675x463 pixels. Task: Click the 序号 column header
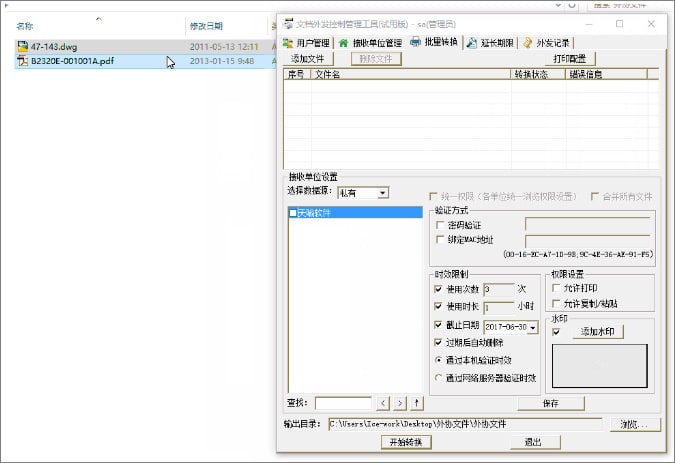point(297,74)
